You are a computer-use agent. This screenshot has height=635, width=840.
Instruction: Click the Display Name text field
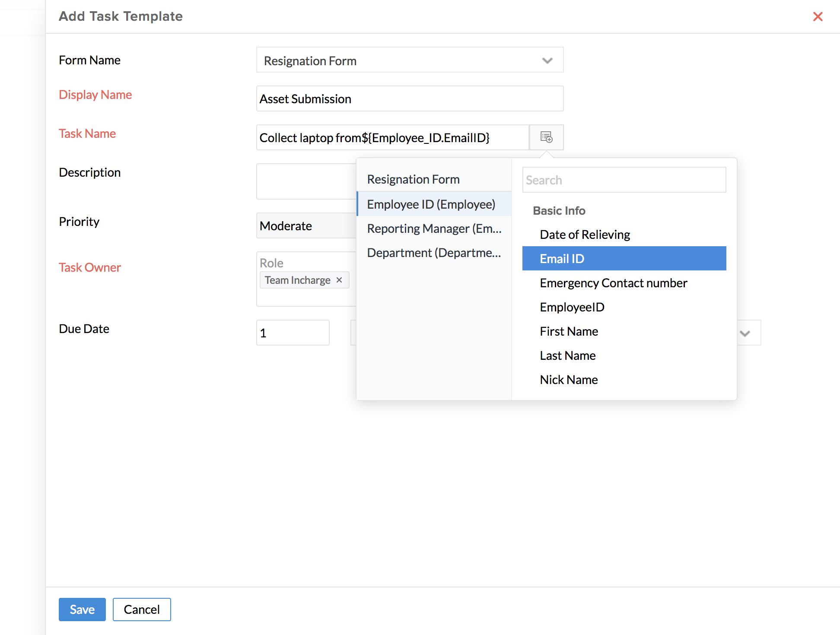[409, 98]
